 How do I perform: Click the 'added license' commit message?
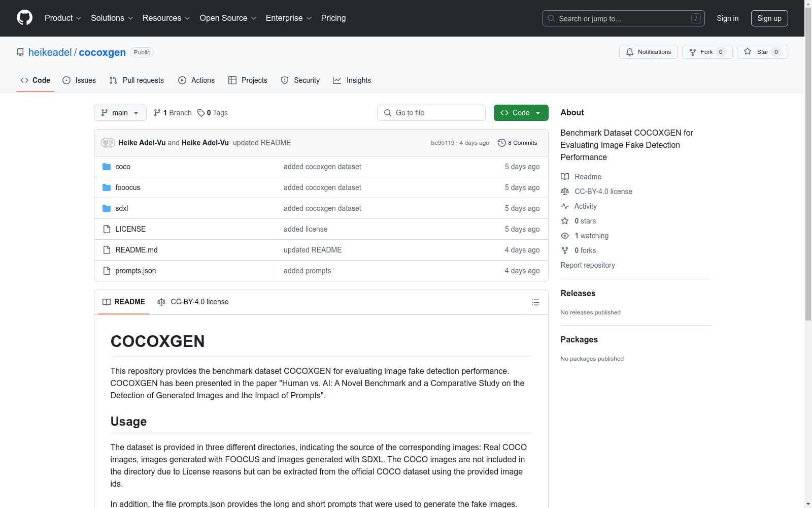coord(306,229)
